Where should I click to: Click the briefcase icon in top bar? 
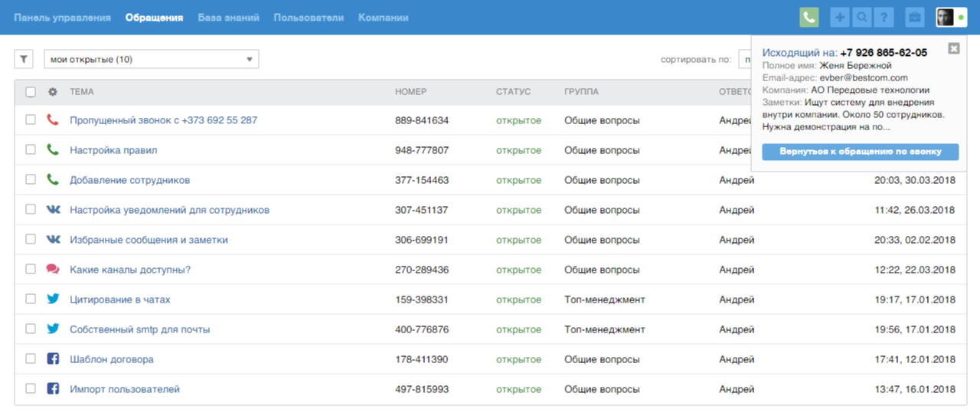[x=914, y=18]
